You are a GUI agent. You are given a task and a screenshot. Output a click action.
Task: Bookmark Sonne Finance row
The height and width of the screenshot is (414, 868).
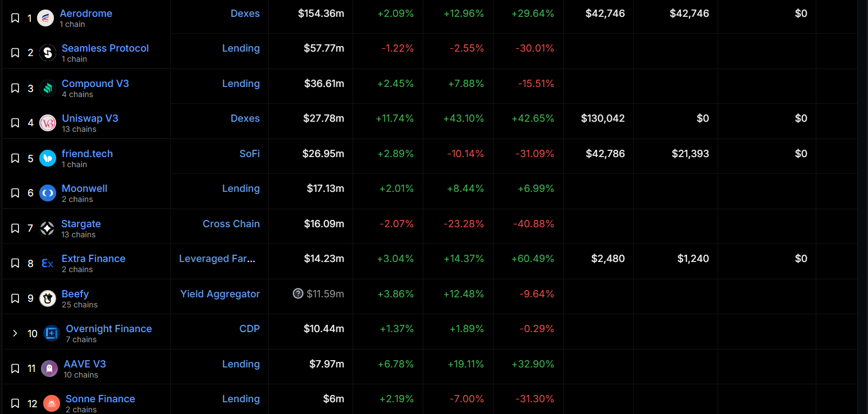click(15, 403)
